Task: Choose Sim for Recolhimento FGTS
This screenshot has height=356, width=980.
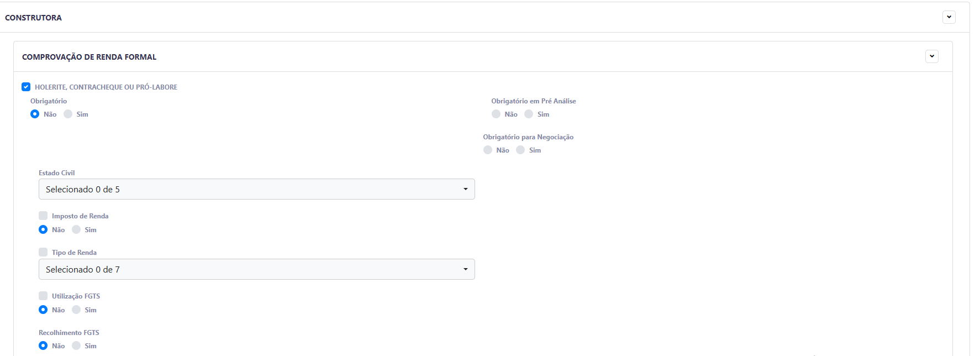Action: pyautogui.click(x=76, y=345)
